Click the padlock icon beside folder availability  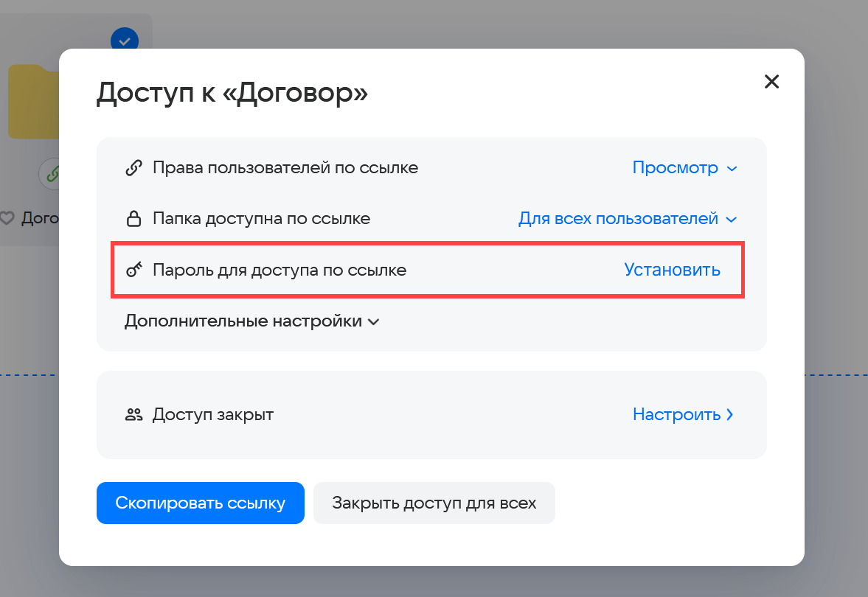[x=133, y=219]
